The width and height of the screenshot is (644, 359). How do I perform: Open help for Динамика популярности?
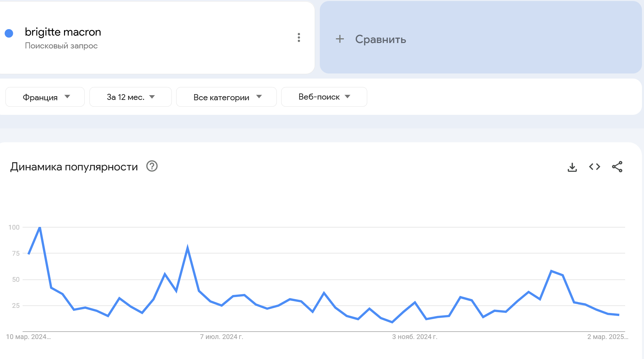coord(152,166)
